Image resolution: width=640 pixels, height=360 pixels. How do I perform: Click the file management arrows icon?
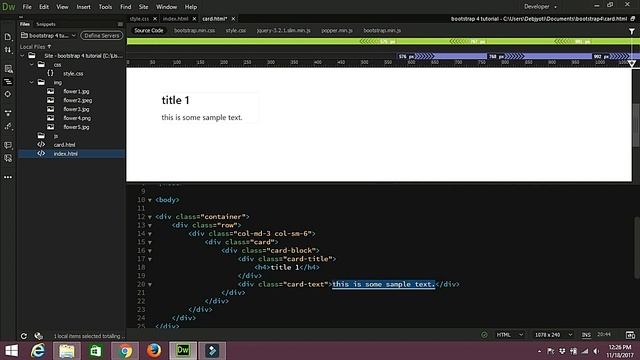click(x=8, y=50)
